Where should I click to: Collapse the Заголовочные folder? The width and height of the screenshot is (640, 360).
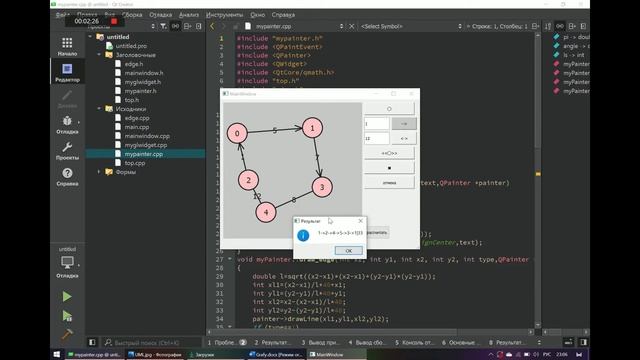pos(99,55)
